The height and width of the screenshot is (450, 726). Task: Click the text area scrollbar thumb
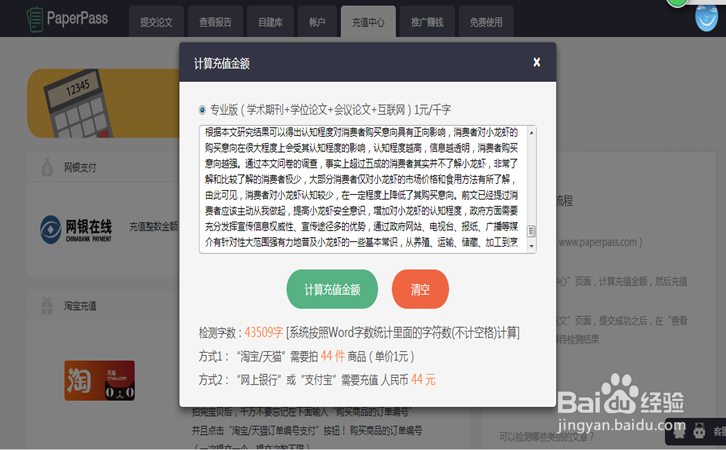[x=532, y=231]
